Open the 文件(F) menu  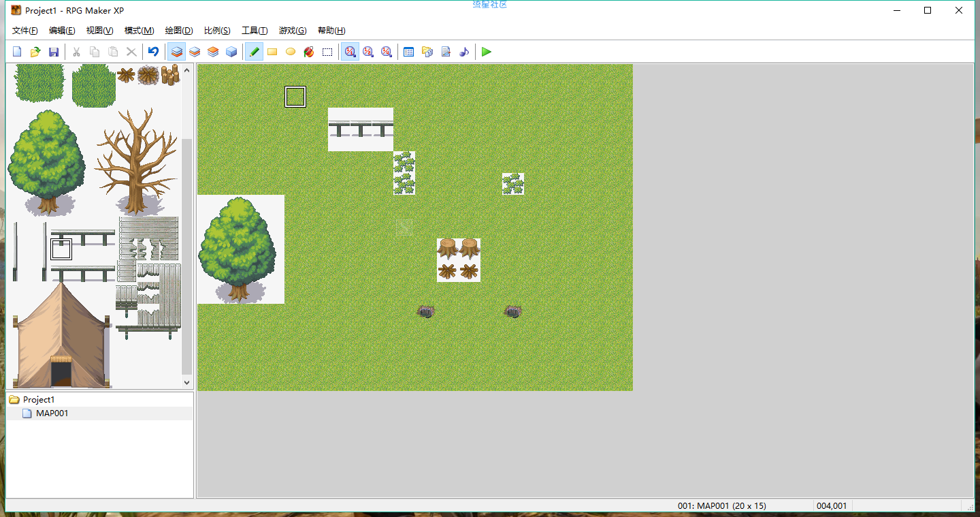click(x=25, y=31)
